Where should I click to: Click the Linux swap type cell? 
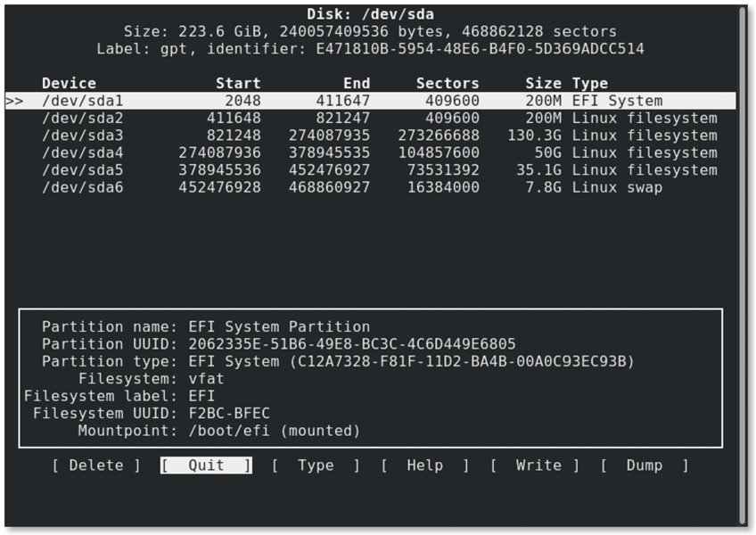pos(617,187)
